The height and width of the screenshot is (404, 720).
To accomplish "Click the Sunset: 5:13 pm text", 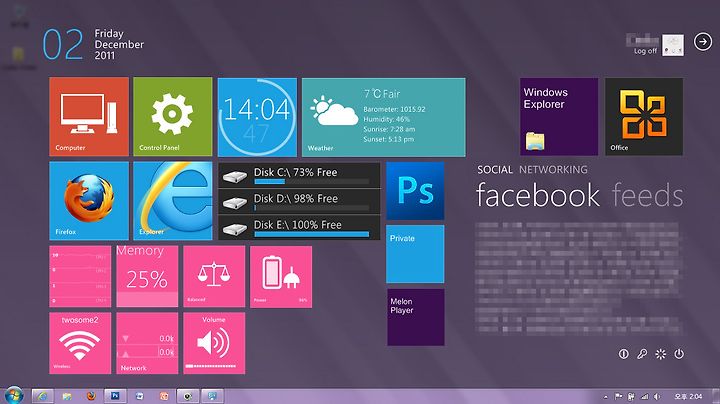I will (388, 139).
